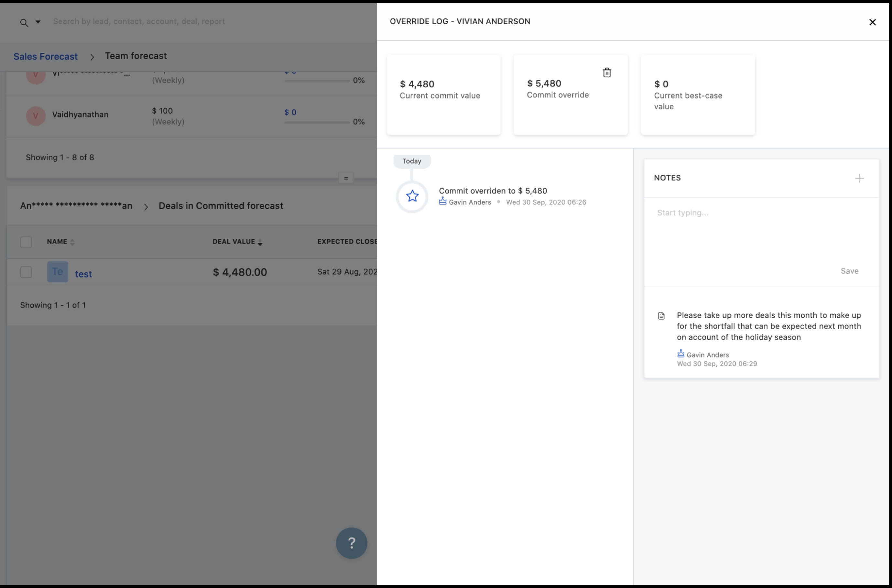Delete the commit override with trash icon
This screenshot has width=892, height=588.
[x=607, y=72]
